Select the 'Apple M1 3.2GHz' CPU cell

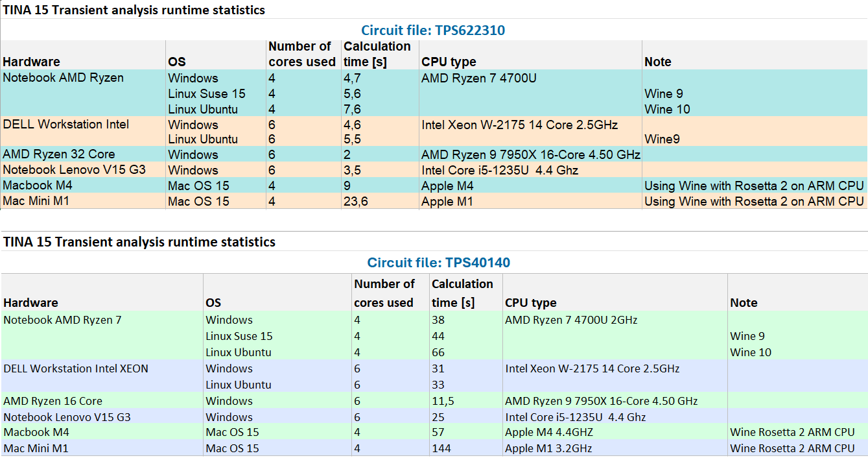pyautogui.click(x=548, y=448)
